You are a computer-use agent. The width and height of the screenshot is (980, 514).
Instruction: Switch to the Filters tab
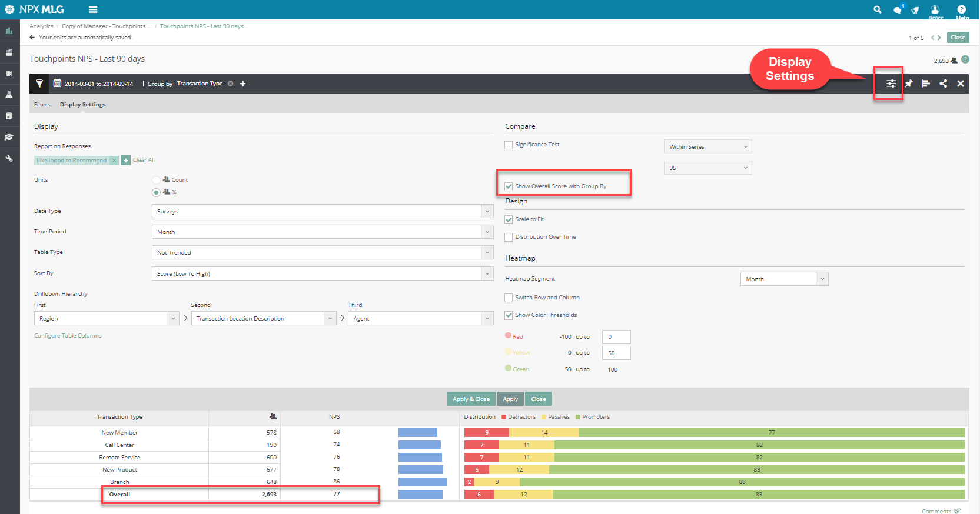point(42,105)
